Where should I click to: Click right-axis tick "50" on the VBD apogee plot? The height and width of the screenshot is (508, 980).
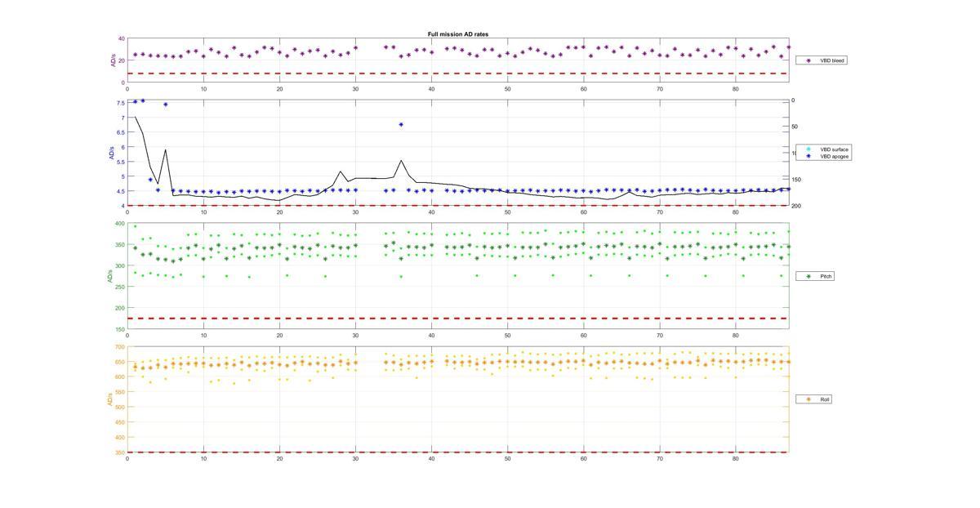pos(795,127)
